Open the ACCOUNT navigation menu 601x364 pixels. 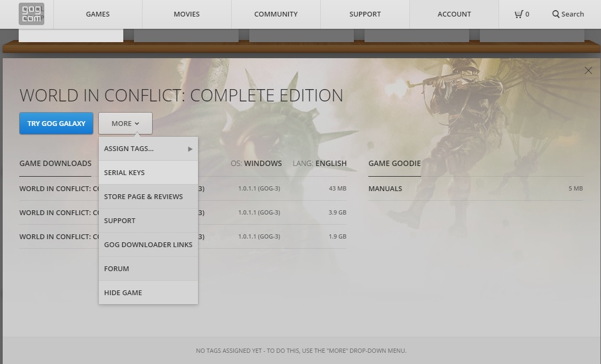[x=454, y=14]
